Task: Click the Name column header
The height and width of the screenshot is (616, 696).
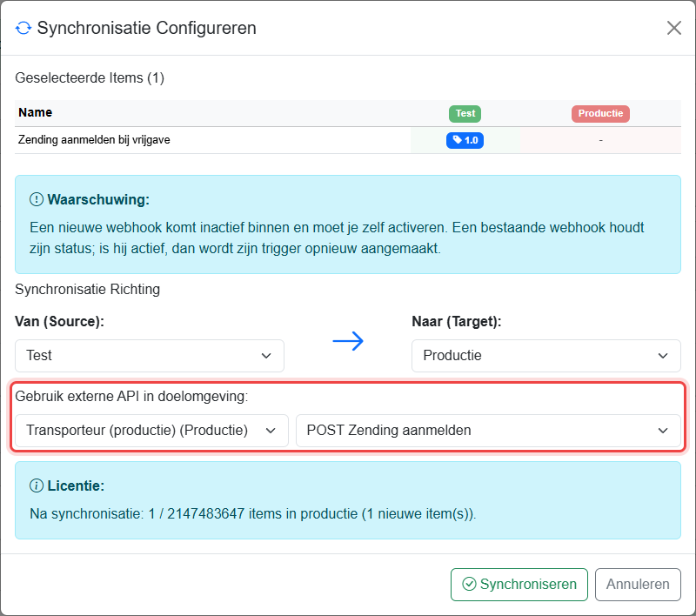Action: tap(35, 113)
